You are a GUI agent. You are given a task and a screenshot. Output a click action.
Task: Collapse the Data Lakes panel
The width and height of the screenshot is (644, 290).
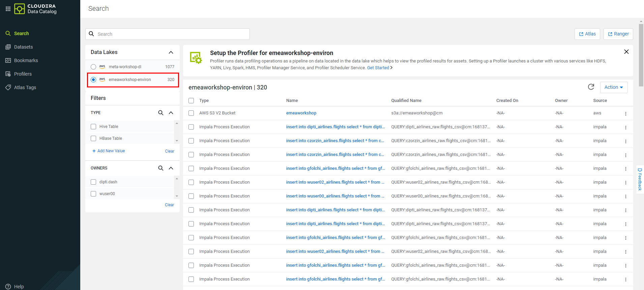coord(171,52)
